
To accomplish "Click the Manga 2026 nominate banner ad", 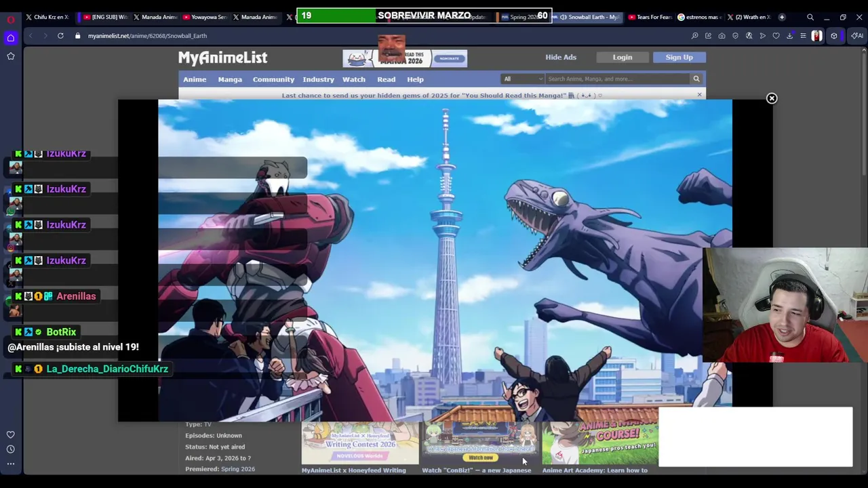I will tap(404, 58).
